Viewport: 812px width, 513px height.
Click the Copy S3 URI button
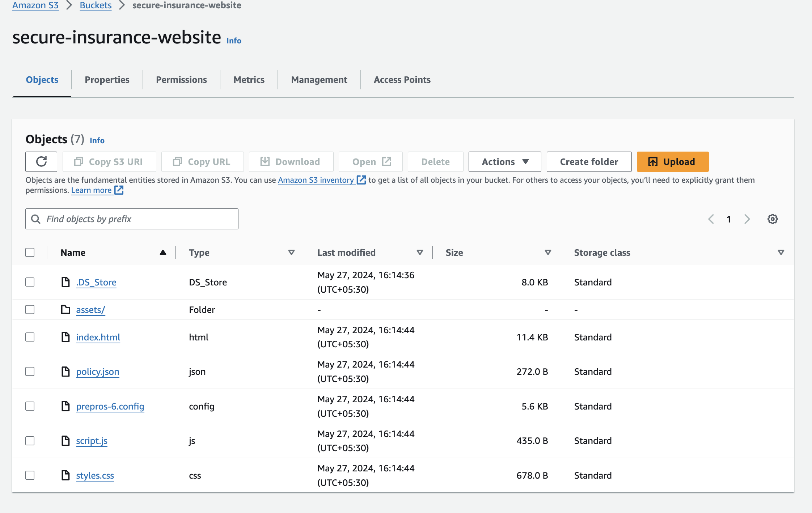(x=109, y=162)
